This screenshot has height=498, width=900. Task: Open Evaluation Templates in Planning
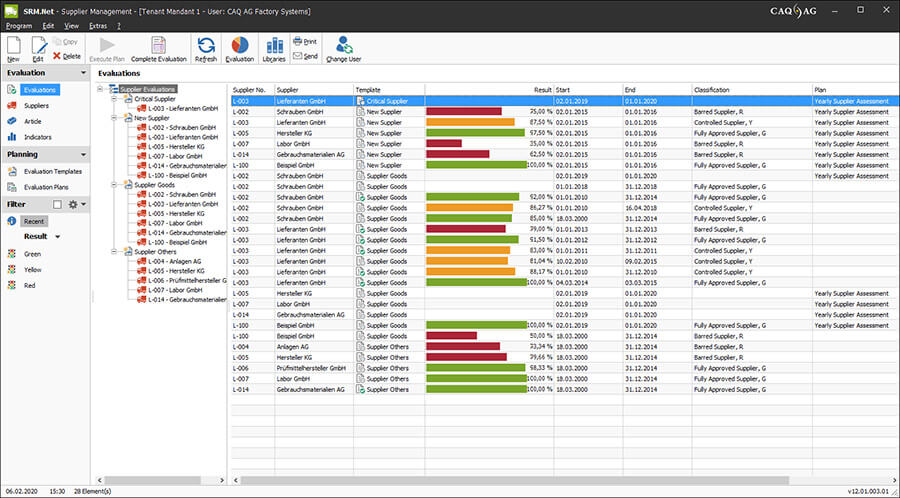pyautogui.click(x=53, y=171)
